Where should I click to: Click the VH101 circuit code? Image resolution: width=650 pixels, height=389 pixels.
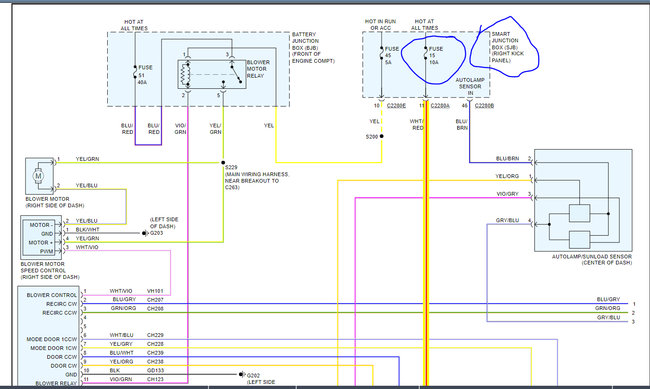tap(155, 291)
